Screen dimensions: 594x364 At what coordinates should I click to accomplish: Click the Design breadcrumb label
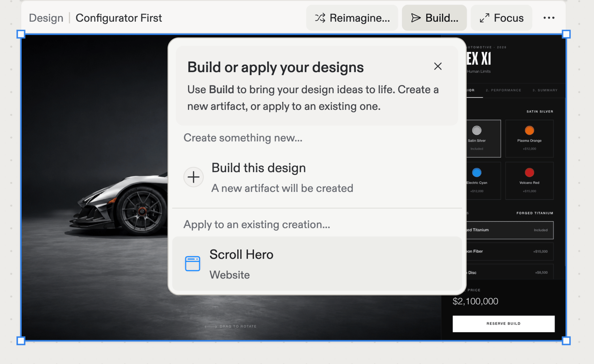click(x=46, y=18)
